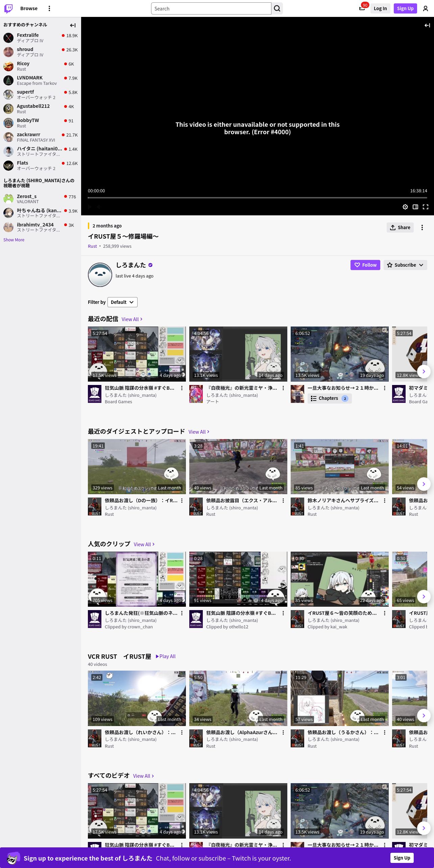The height and width of the screenshot is (868, 434).
Task: Open options for 一旦大事なお知らせ recent broadcast
Action: click(385, 388)
